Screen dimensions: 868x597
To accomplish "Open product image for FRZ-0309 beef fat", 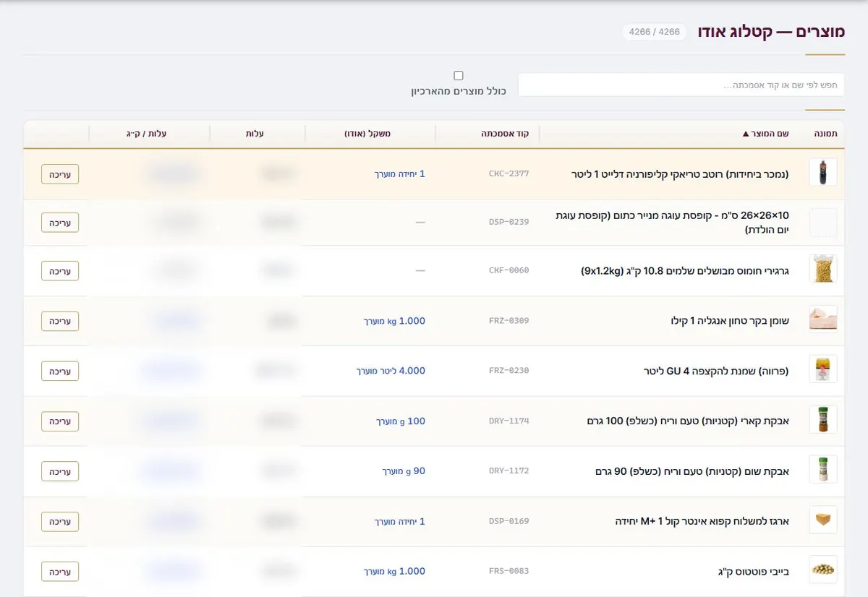I will pos(823,319).
